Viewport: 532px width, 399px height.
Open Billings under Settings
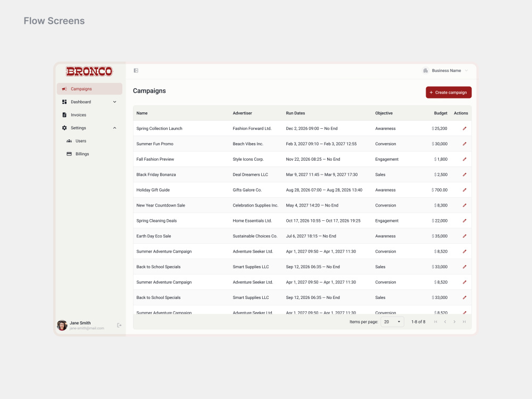coord(89,154)
